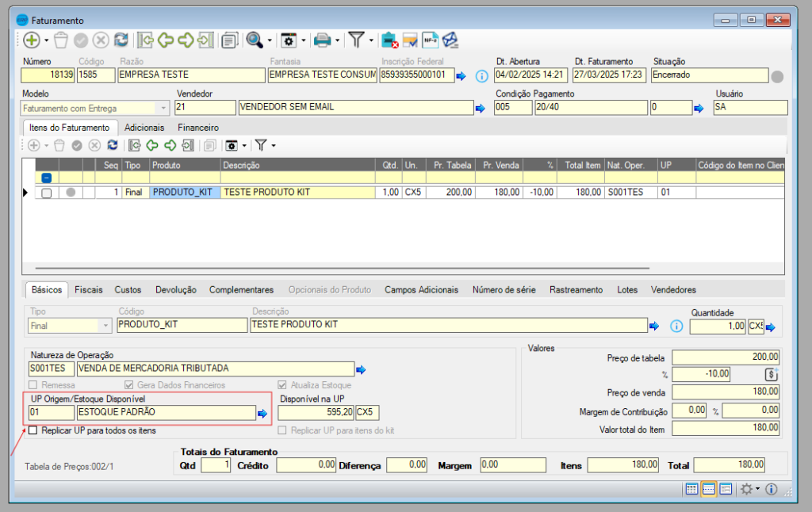Click blue arrow next to Inscrição Federal
The width and height of the screenshot is (812, 512).
(461, 76)
